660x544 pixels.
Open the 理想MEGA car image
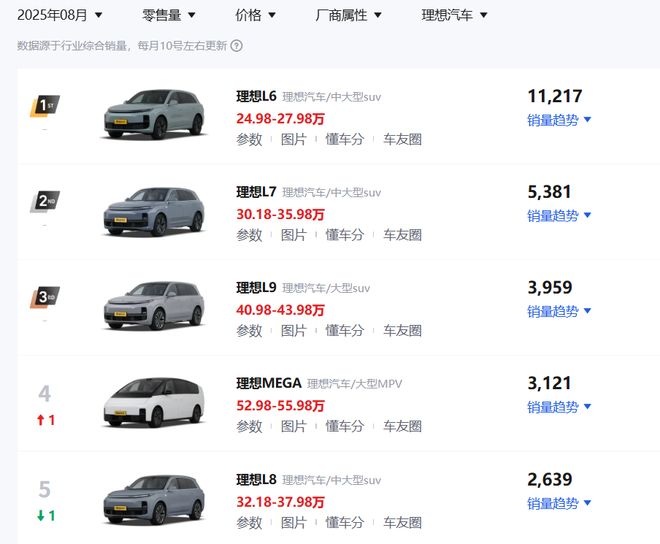pos(153,402)
